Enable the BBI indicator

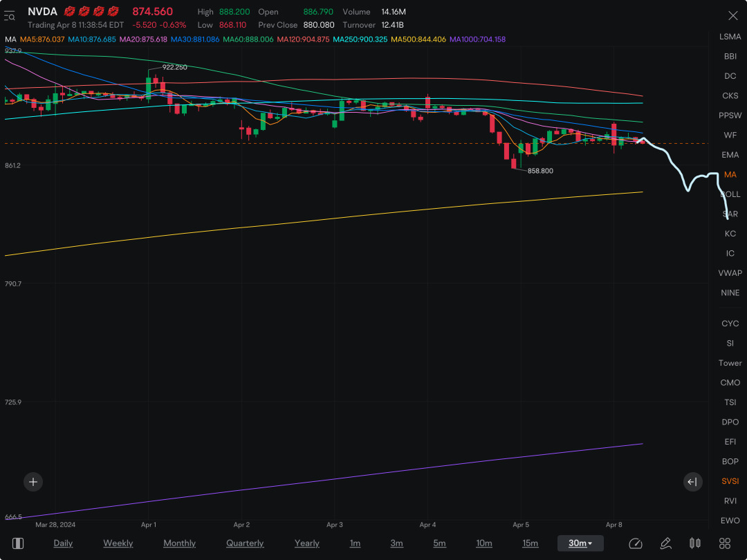pos(730,56)
